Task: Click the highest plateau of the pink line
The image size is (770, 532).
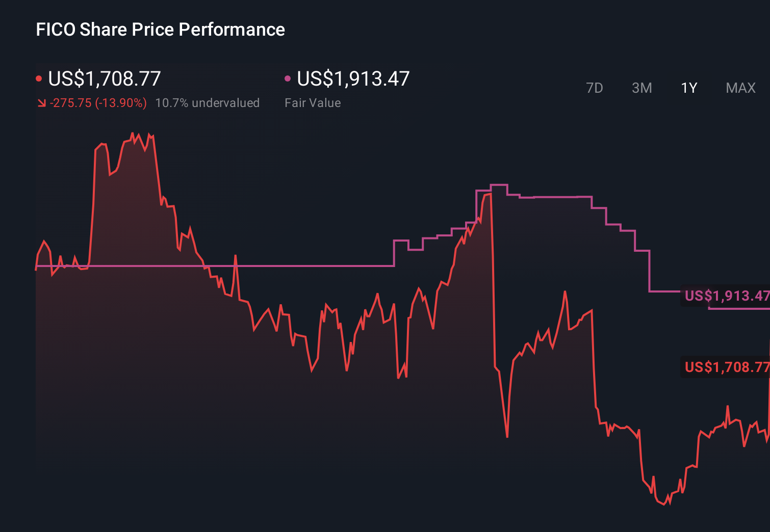Action: (499, 185)
